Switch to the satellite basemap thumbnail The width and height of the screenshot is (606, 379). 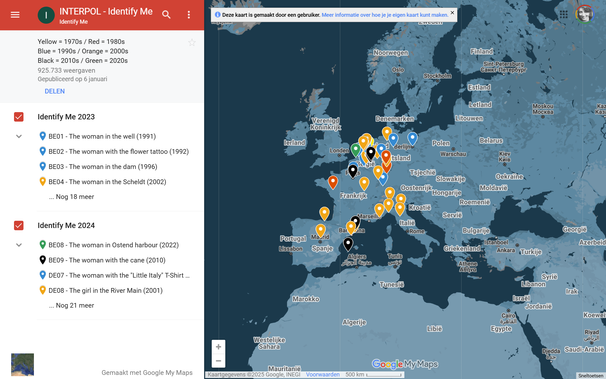coord(22,364)
